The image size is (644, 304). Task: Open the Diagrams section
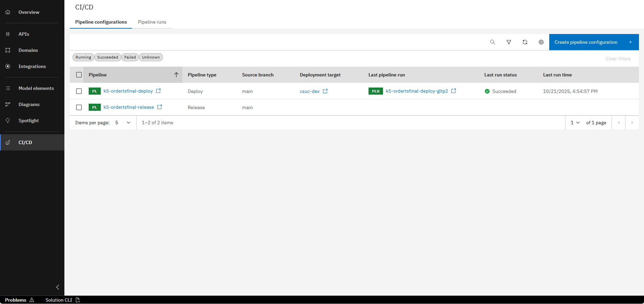coord(29,104)
